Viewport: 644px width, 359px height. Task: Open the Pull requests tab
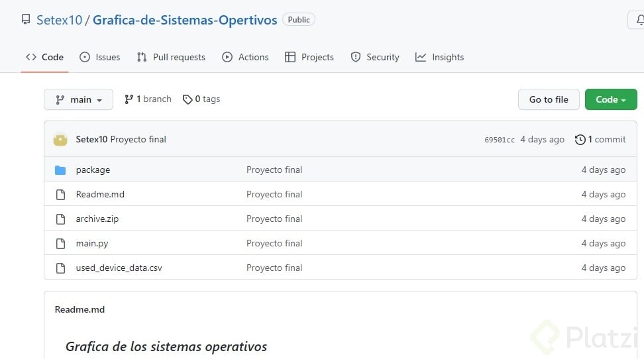click(x=171, y=57)
